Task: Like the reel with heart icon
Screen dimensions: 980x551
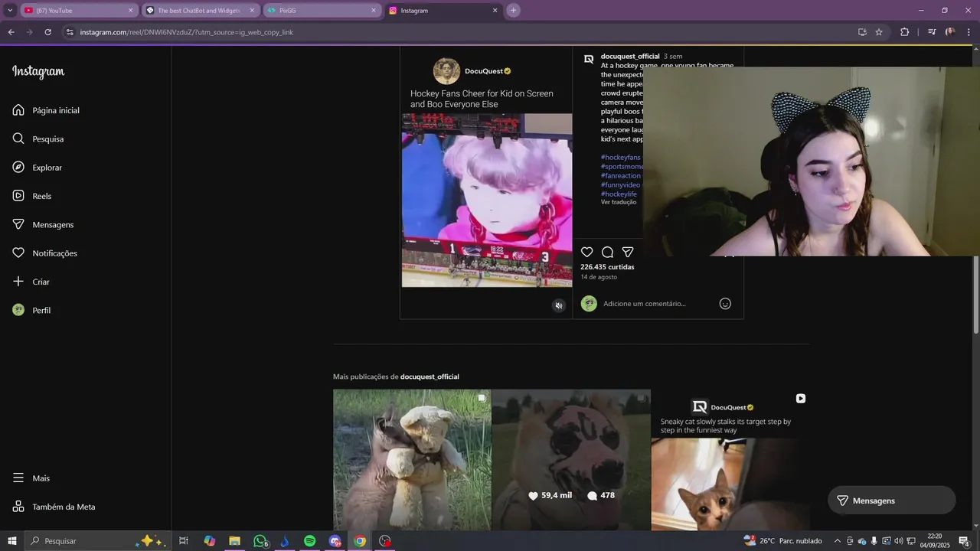Action: point(586,252)
